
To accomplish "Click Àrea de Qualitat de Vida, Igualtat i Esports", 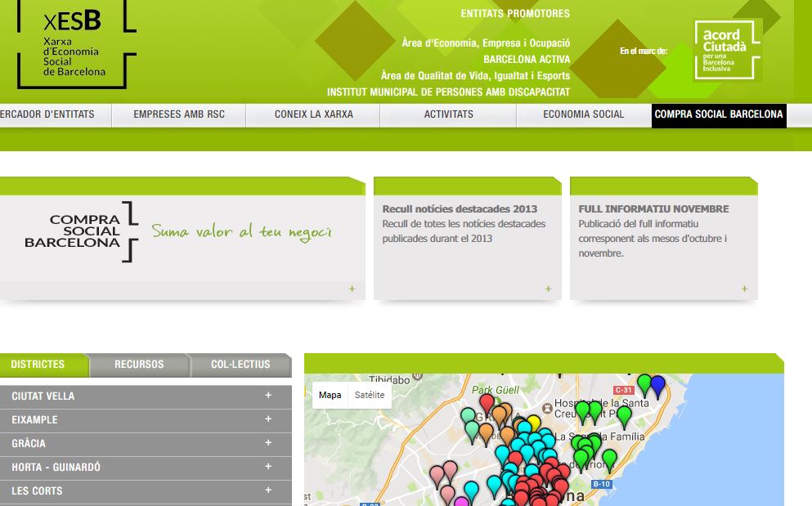I will [x=475, y=76].
